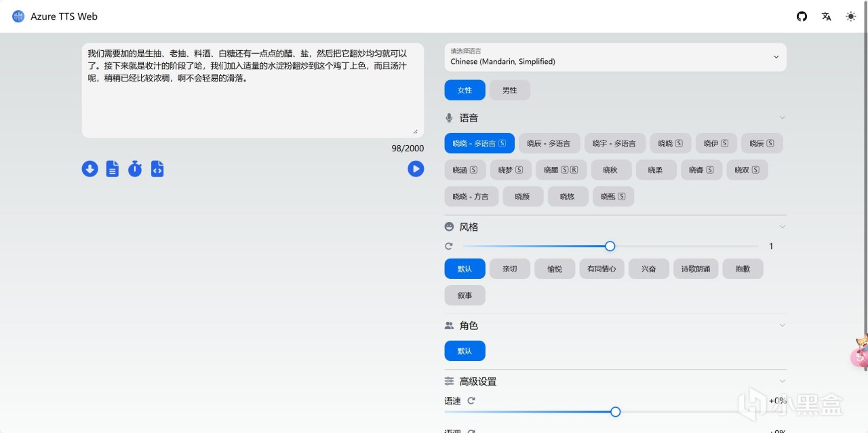Click the smiley icon beside 风格
Screen dimensions: 868x433
(x=449, y=227)
